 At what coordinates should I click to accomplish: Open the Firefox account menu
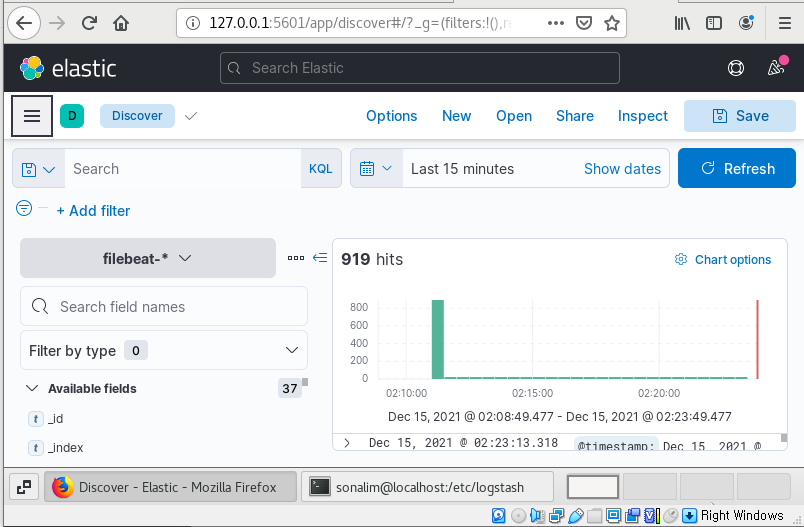click(x=746, y=23)
